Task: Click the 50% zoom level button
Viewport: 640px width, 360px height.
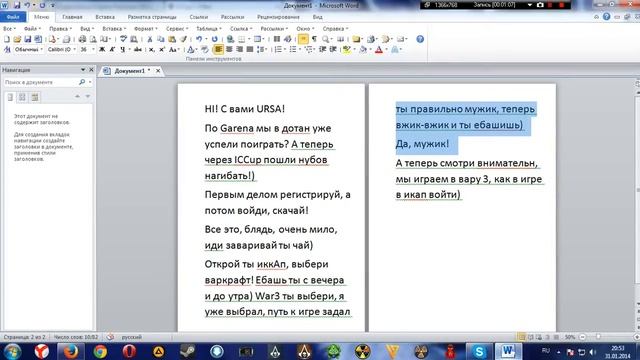Action: tap(570, 337)
